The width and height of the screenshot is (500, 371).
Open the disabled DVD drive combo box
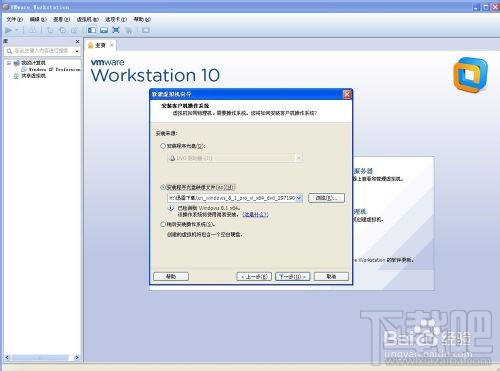point(235,158)
